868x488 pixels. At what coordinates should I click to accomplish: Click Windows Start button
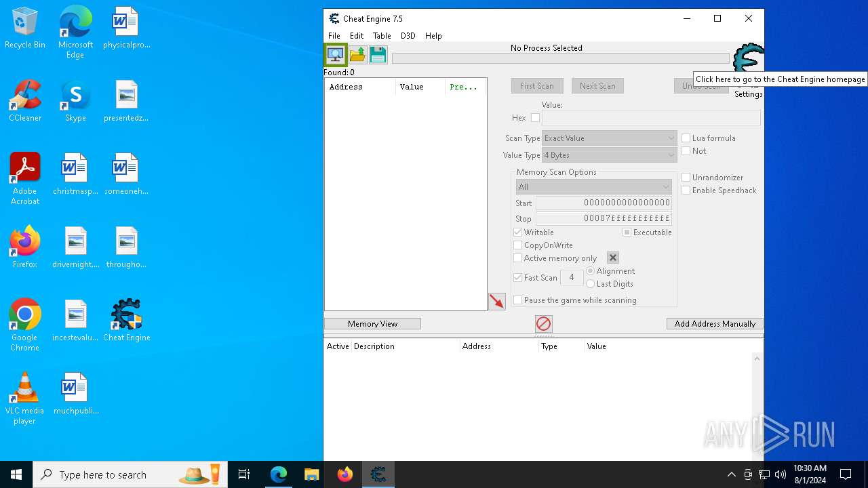[16, 474]
